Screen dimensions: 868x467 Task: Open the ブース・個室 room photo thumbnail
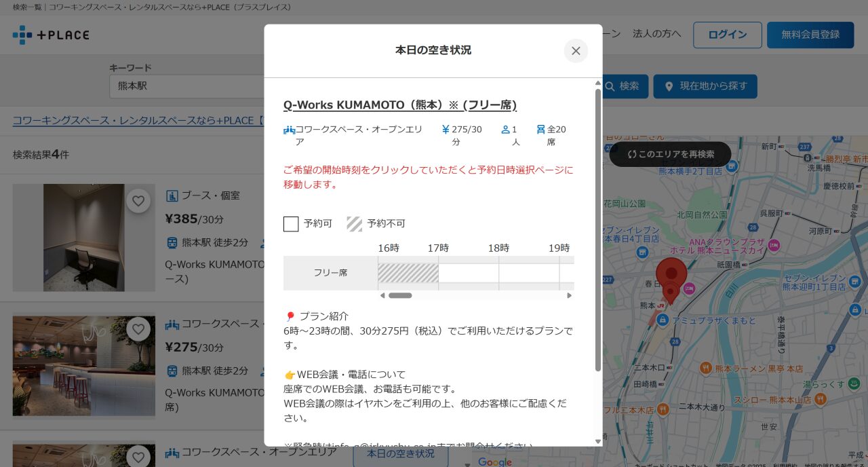coord(84,238)
